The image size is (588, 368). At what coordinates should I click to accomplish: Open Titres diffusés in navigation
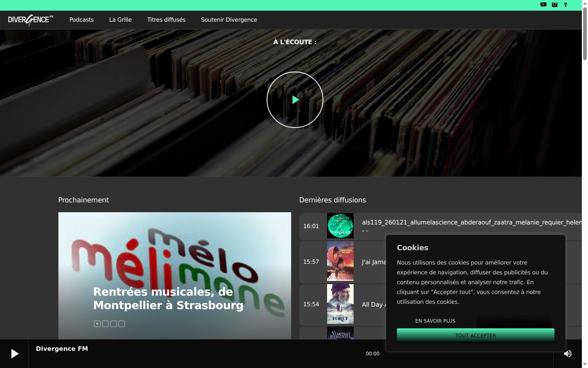coord(166,20)
